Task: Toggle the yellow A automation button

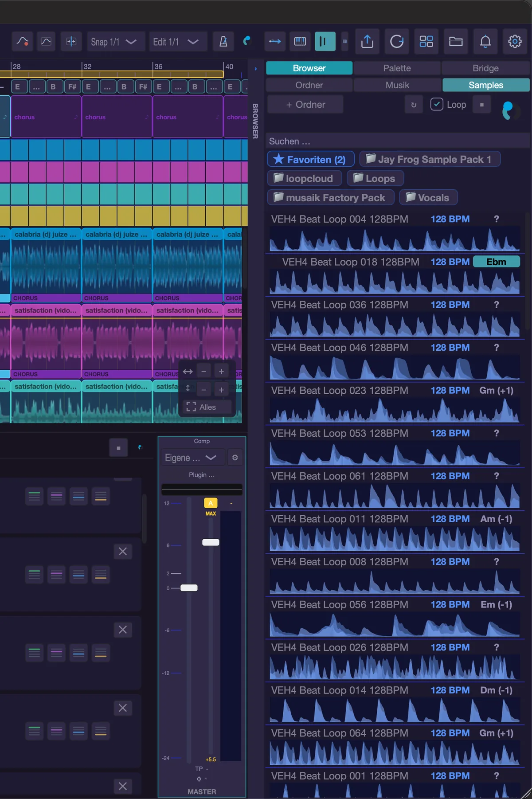Action: pos(211,503)
